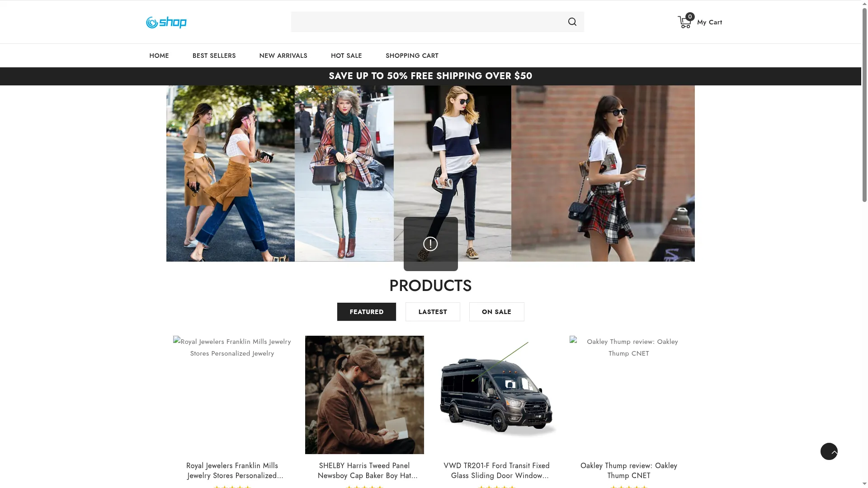868x488 pixels.
Task: Click the street fashion hero banner
Action: [x=430, y=174]
